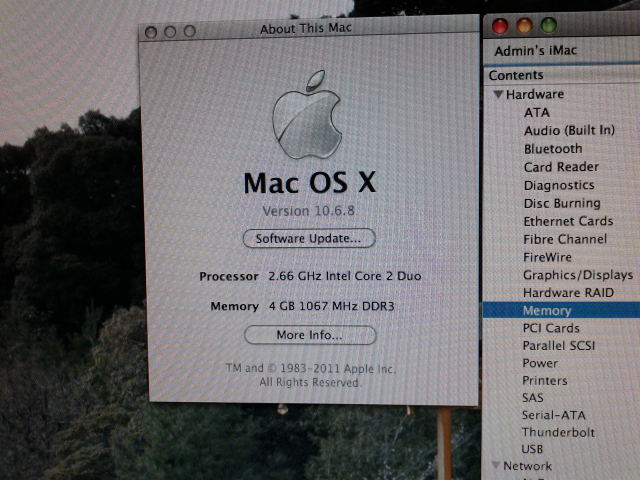Click the green zoom button of System Profiler
Image resolution: width=640 pixels, height=480 pixels.
coord(547,24)
